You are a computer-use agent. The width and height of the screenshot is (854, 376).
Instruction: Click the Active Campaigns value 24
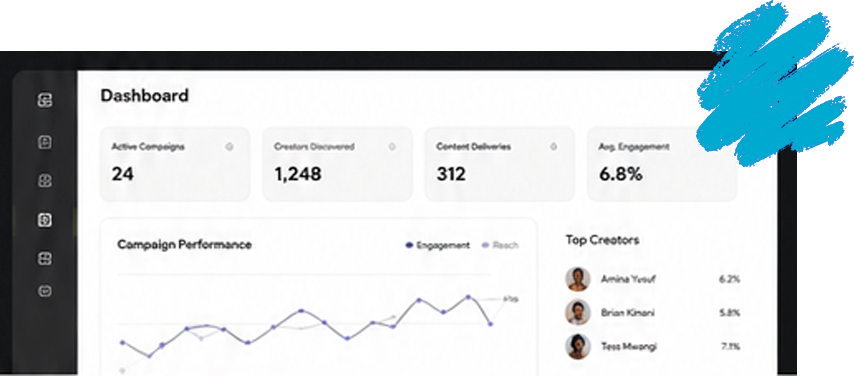point(123,174)
